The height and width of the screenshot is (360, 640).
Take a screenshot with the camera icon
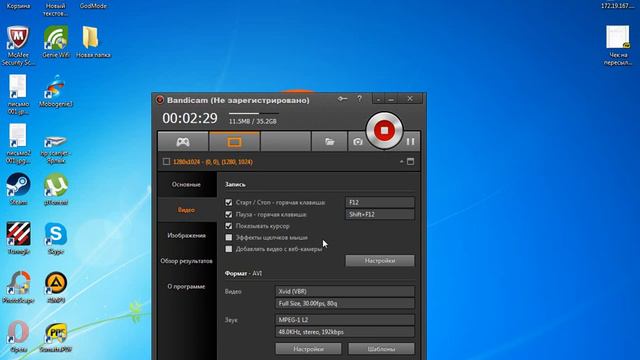coord(358,142)
